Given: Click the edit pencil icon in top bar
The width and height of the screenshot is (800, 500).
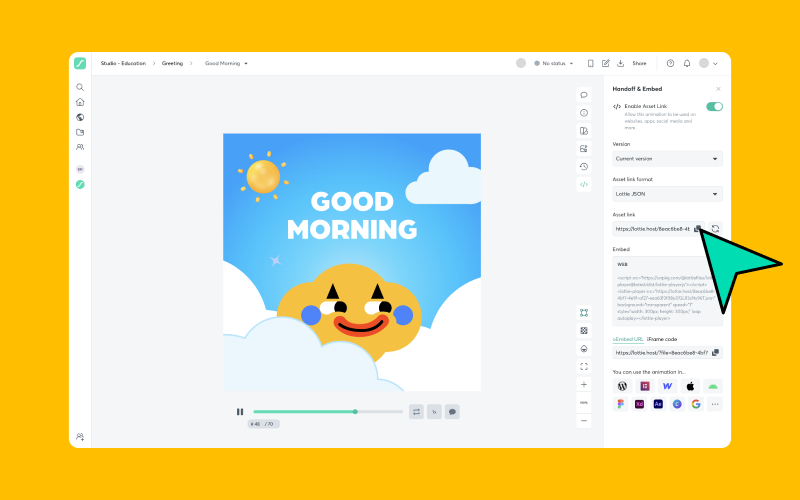Looking at the screenshot, I should (606, 63).
